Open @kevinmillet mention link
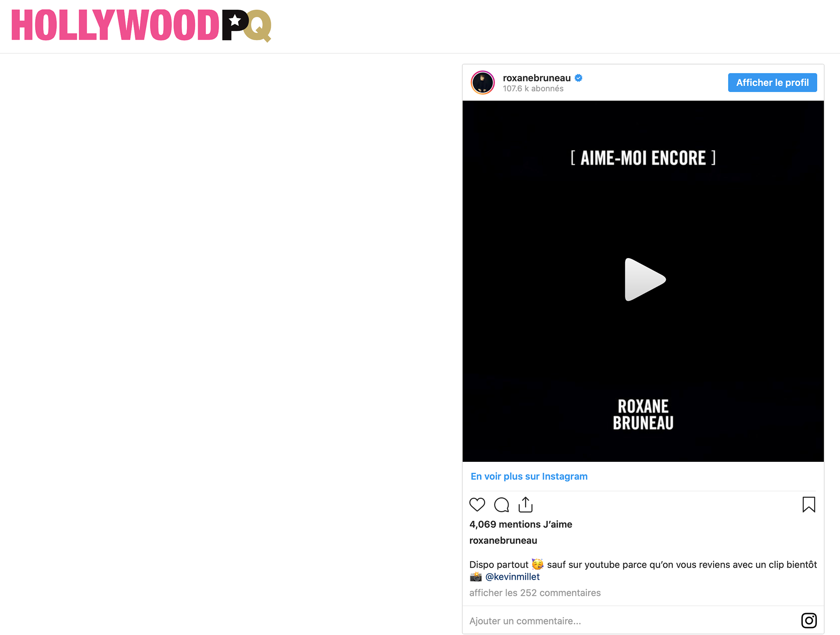The width and height of the screenshot is (840, 635). (512, 577)
